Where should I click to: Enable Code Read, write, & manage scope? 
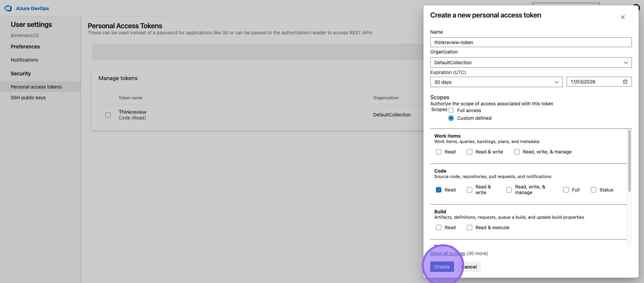click(x=509, y=190)
